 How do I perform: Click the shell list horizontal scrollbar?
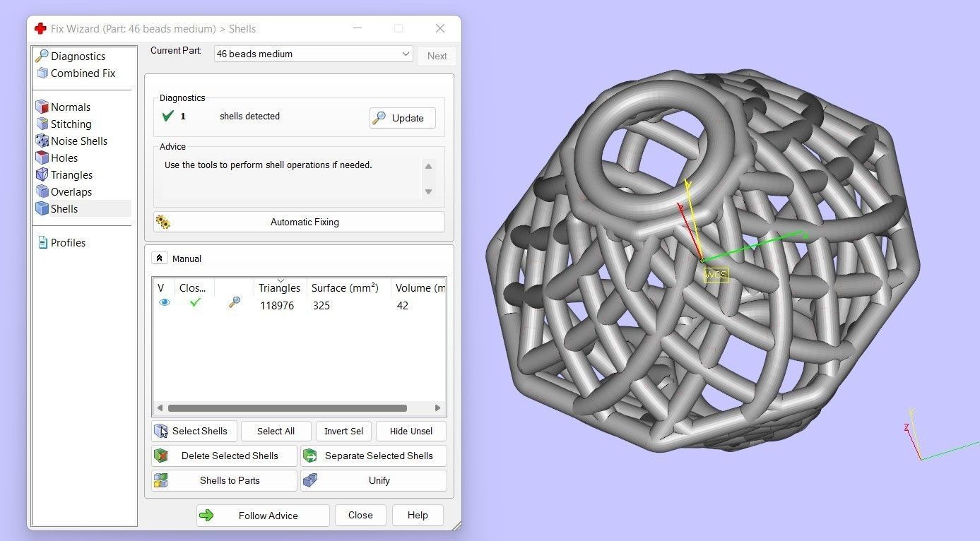click(x=287, y=408)
